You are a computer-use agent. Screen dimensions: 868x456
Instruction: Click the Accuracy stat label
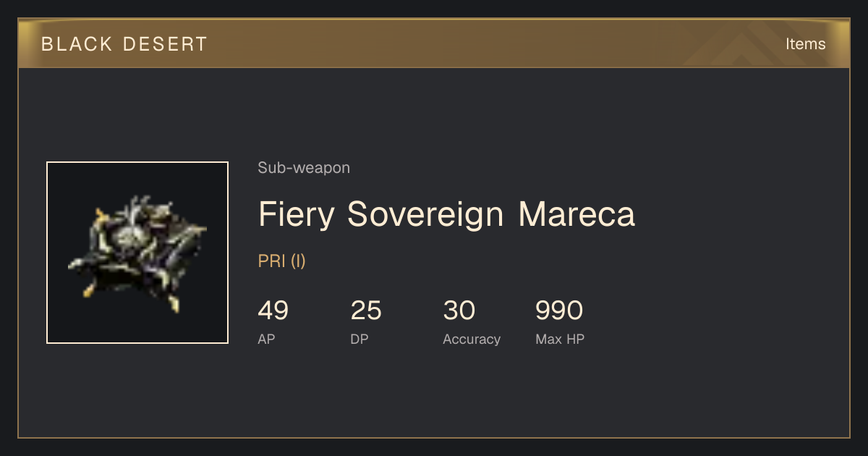[x=472, y=339]
